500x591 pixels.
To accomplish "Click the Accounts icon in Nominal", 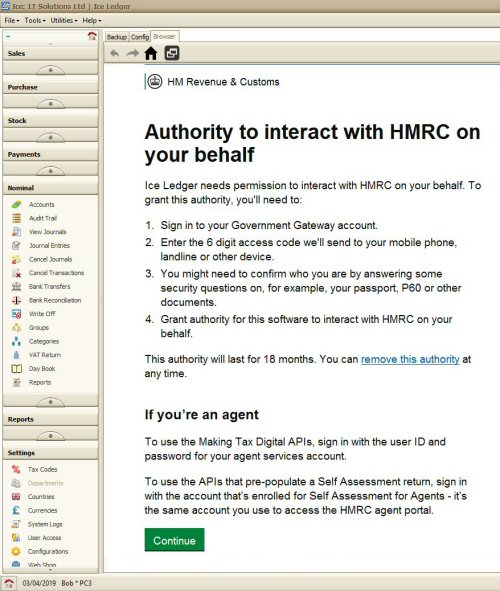I will pyautogui.click(x=16, y=205).
